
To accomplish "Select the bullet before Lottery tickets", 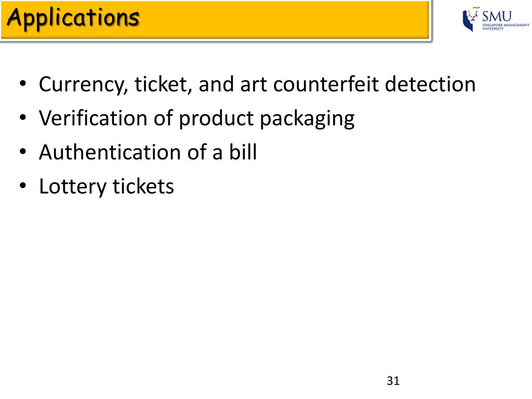I will tap(23, 186).
